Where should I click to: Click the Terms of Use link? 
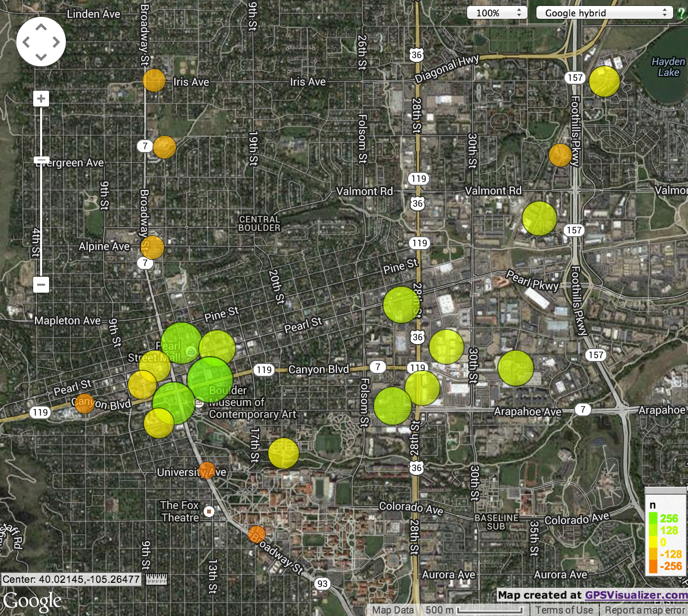pyautogui.click(x=564, y=610)
